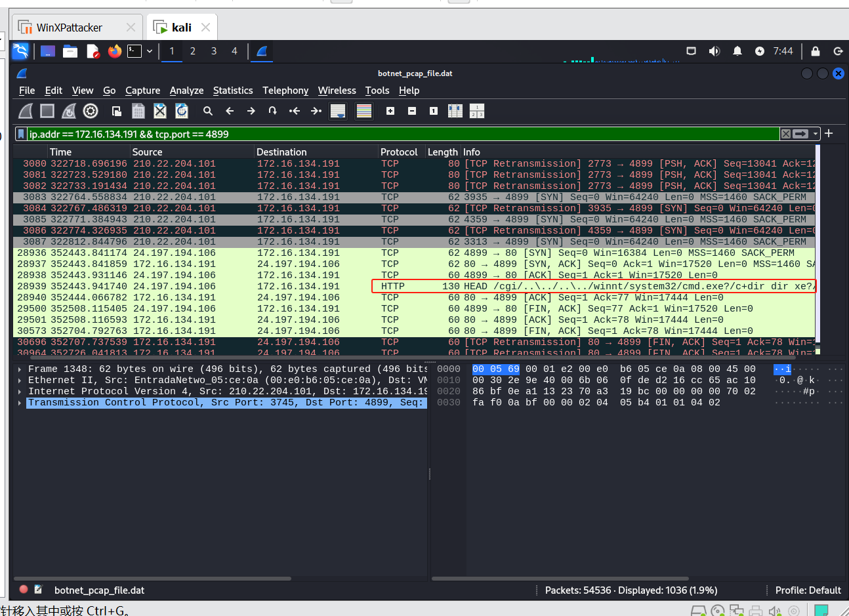Image resolution: width=849 pixels, height=616 pixels.
Task: Open the Statistics menu
Action: click(x=233, y=91)
